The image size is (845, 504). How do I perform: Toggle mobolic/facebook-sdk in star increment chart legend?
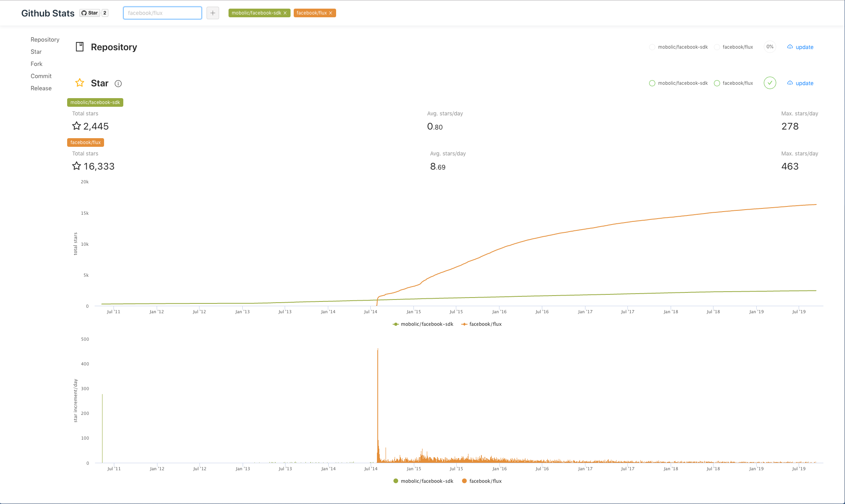point(423,481)
